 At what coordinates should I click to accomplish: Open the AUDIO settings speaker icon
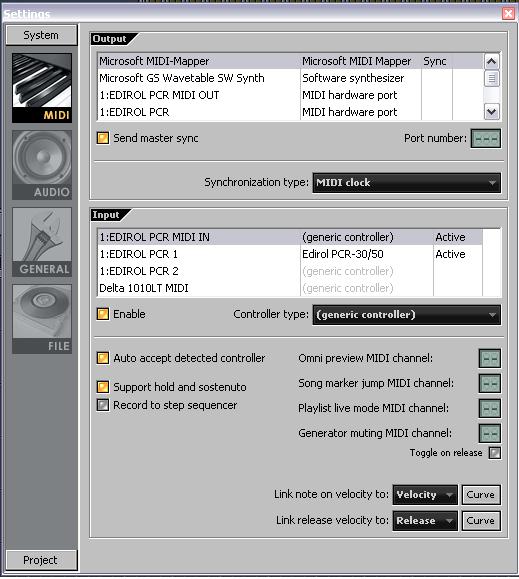point(42,165)
